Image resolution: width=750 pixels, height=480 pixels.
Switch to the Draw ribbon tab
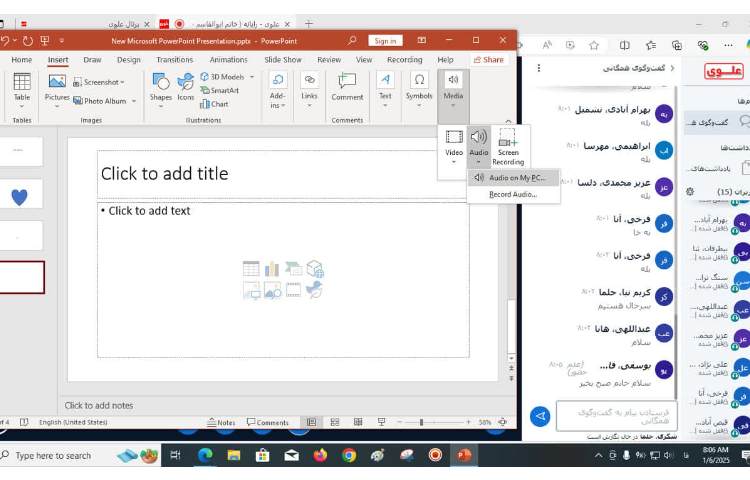coord(92,60)
